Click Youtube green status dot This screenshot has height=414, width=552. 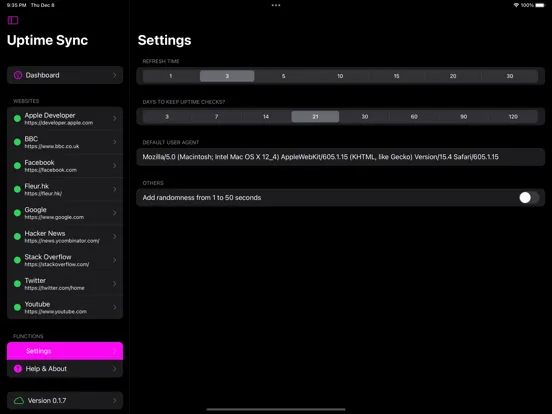pyautogui.click(x=17, y=307)
